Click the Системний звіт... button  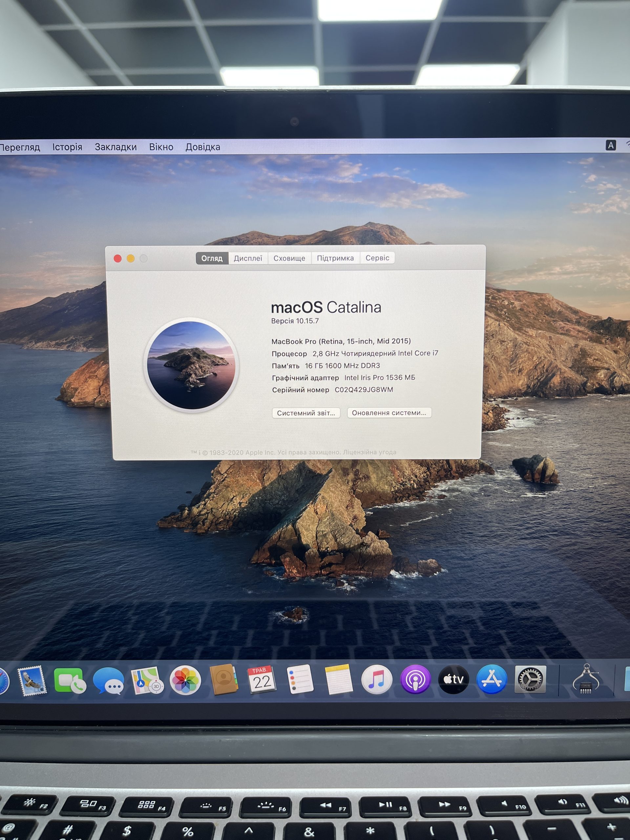pos(306,413)
